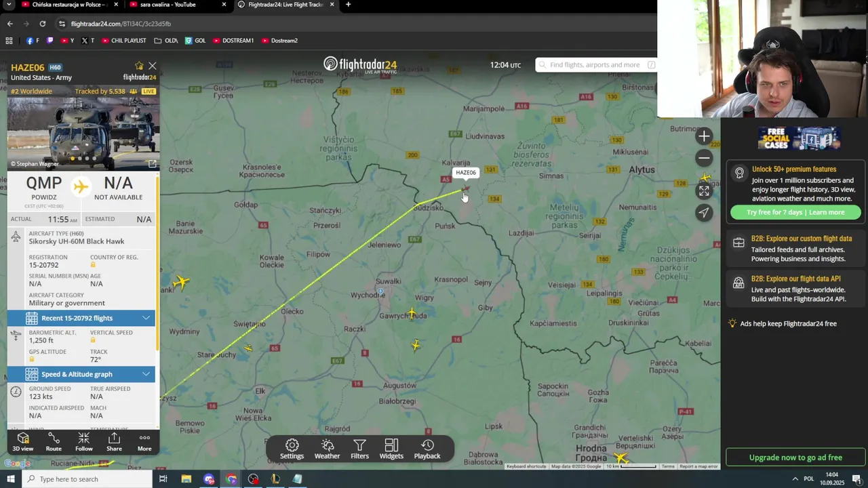Open map Settings
This screenshot has width=868, height=488.
(292, 449)
